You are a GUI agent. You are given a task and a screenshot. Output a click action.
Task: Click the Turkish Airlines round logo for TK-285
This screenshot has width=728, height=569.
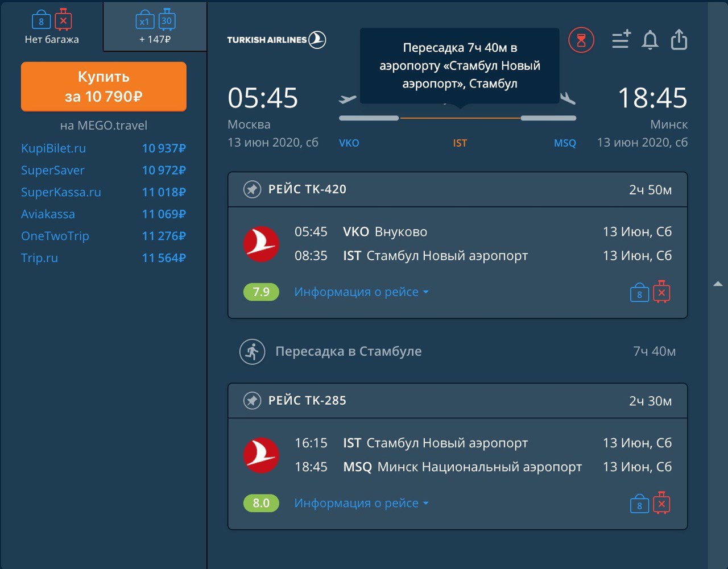pyautogui.click(x=261, y=455)
